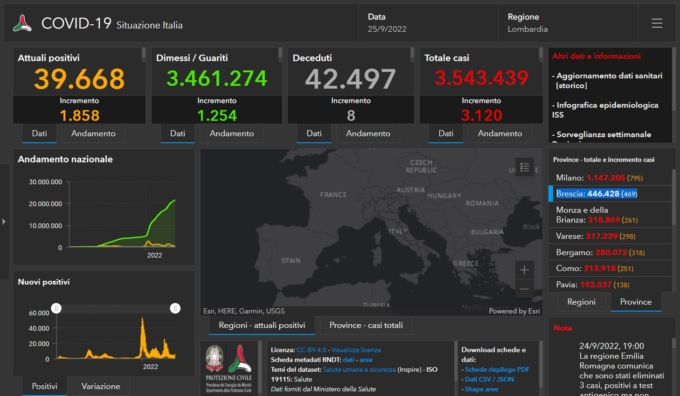Open Aggiornamento dati sanitari [storico] link
680x396 pixels.
(x=607, y=81)
